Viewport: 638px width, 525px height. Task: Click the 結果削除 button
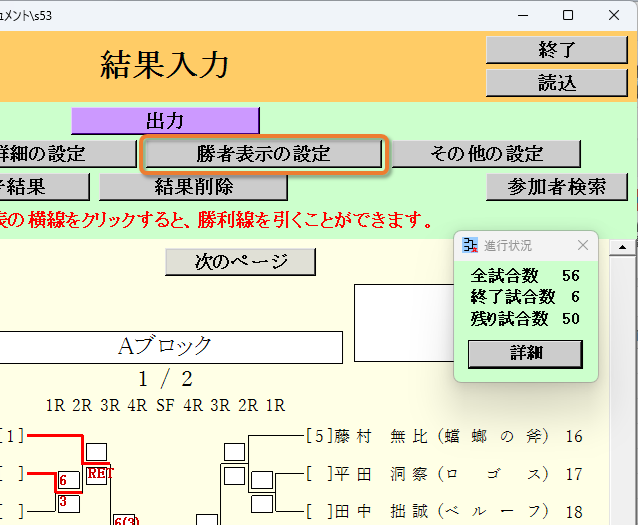[x=193, y=187]
